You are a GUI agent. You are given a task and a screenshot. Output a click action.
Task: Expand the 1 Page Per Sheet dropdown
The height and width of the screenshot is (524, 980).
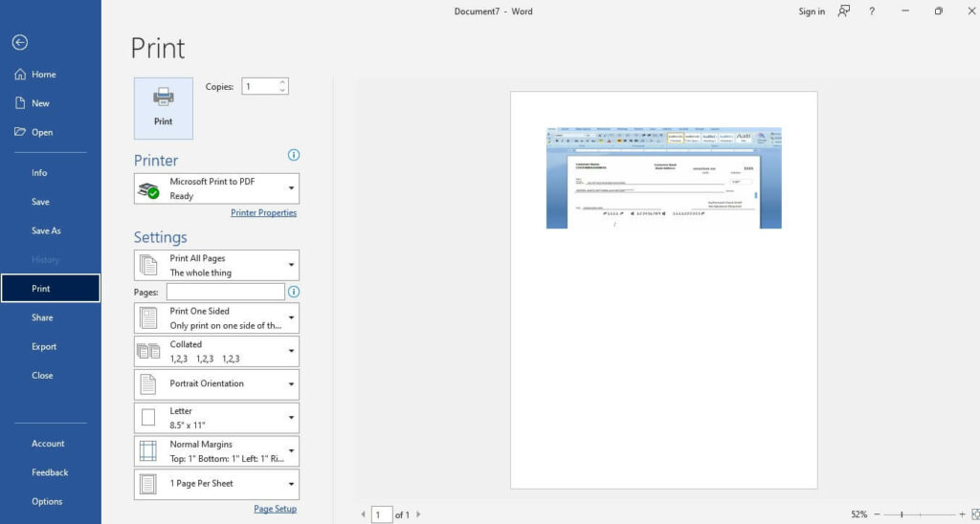coord(216,484)
